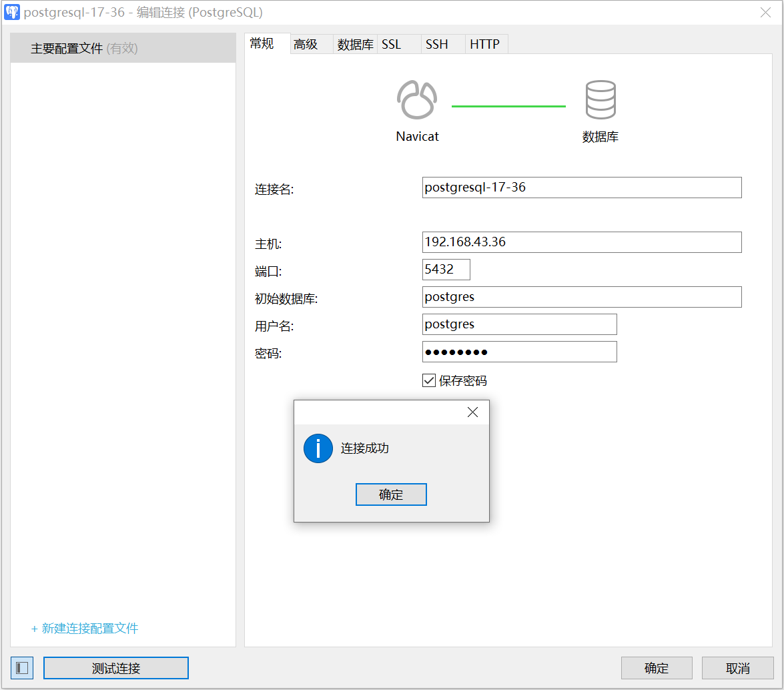Click the 连接名: label
784x690 pixels.
pyautogui.click(x=274, y=190)
